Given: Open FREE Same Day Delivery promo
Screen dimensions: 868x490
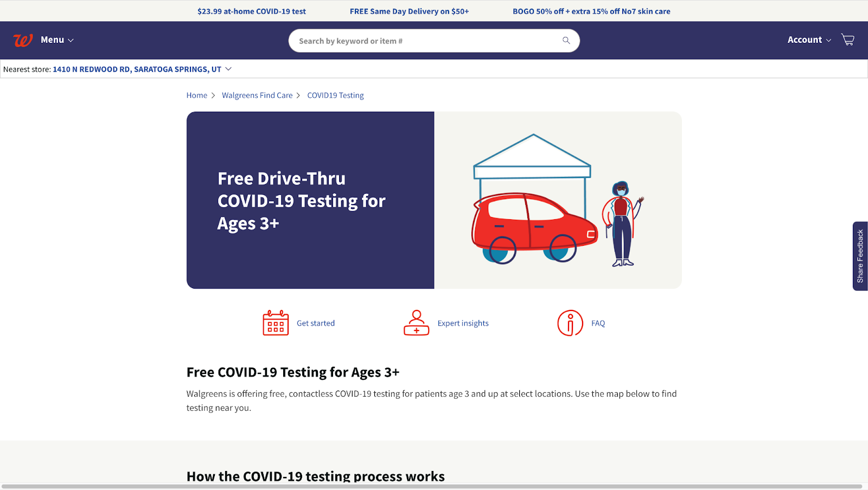Looking at the screenshot, I should pyautogui.click(x=409, y=11).
